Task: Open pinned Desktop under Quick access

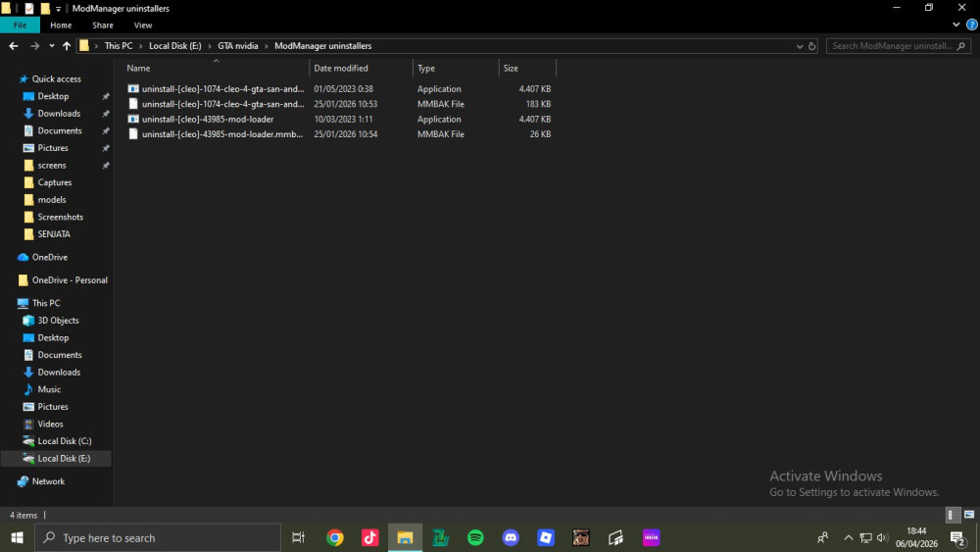Action: click(x=53, y=96)
